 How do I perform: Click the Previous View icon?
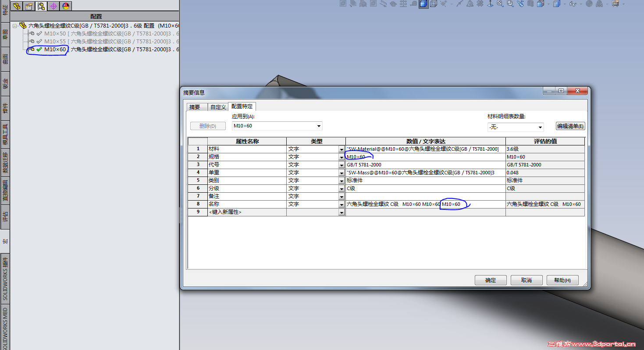tap(520, 4)
